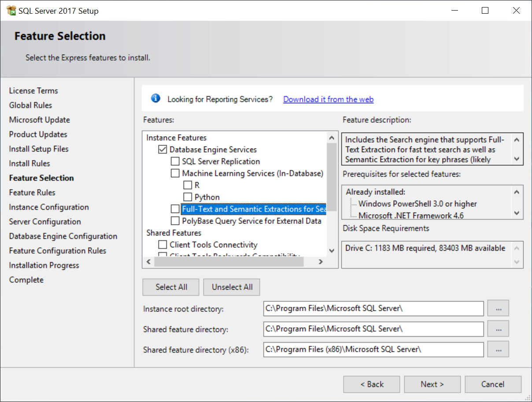Cancel the SQL Server setup

point(493,384)
